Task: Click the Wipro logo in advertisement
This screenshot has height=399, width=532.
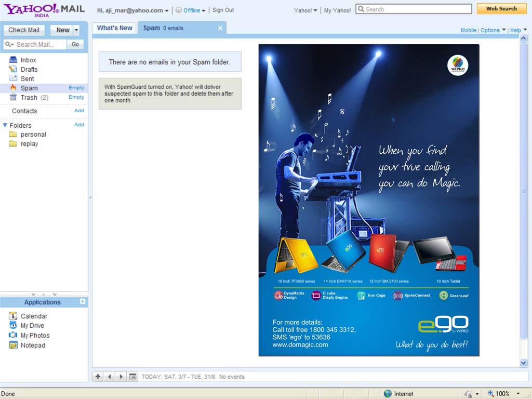Action: (x=457, y=65)
